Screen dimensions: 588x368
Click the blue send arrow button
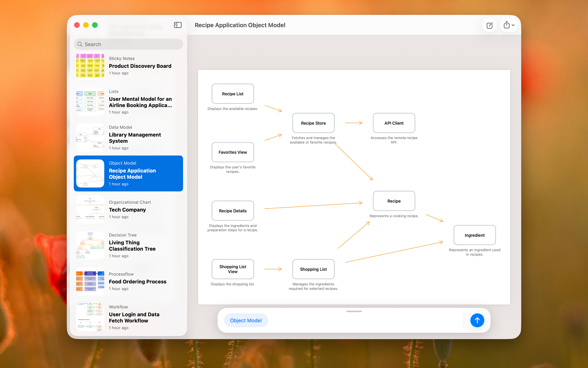click(x=477, y=320)
